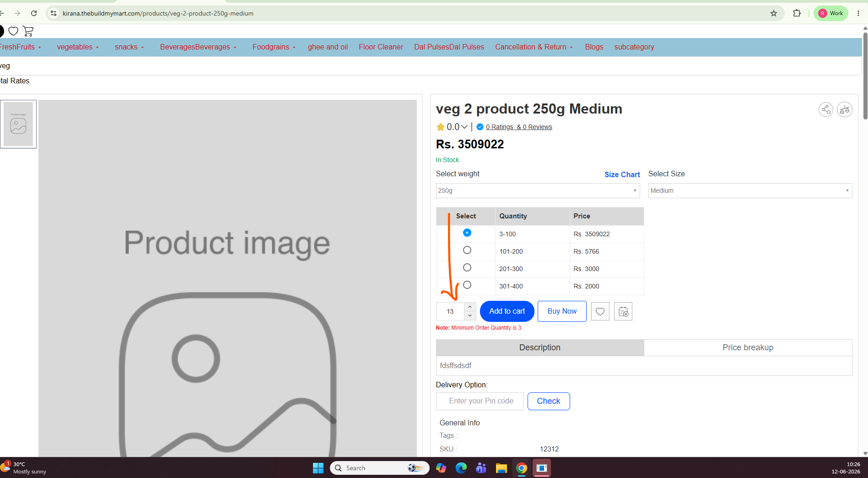
Task: Open the weather widget in taskbar
Action: click(x=24, y=468)
